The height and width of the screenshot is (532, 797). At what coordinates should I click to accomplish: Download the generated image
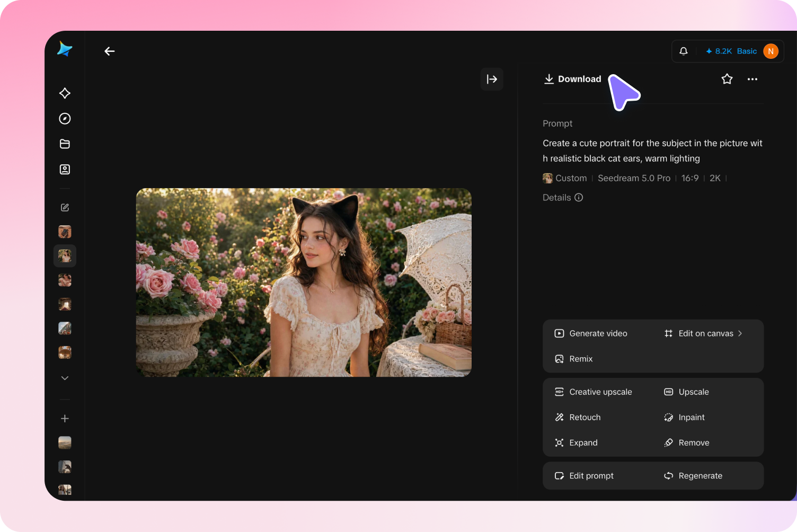click(572, 79)
